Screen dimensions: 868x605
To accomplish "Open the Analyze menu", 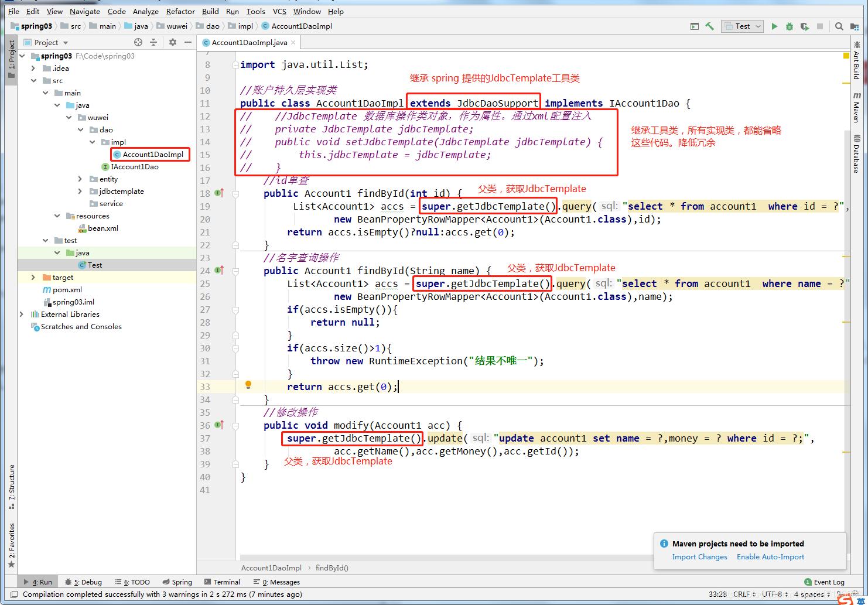I will tap(145, 11).
